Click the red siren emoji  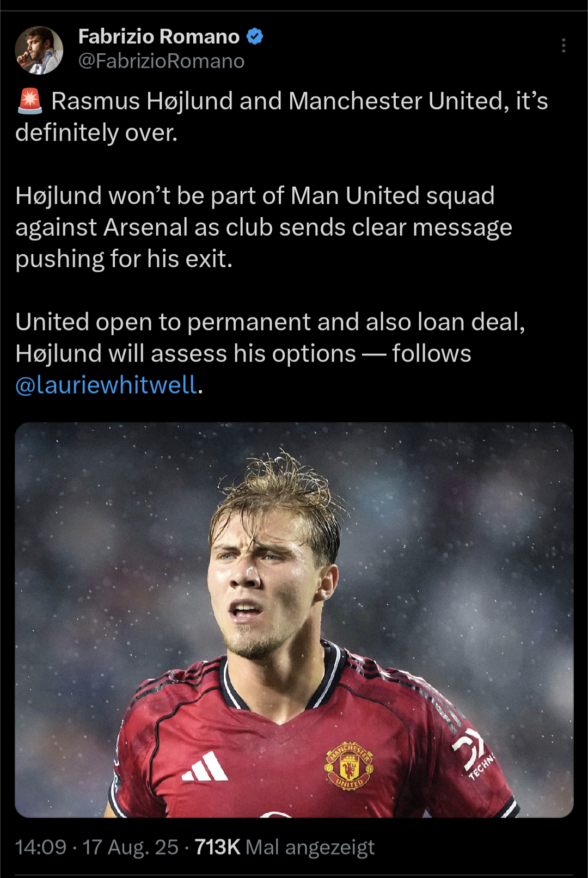30,101
